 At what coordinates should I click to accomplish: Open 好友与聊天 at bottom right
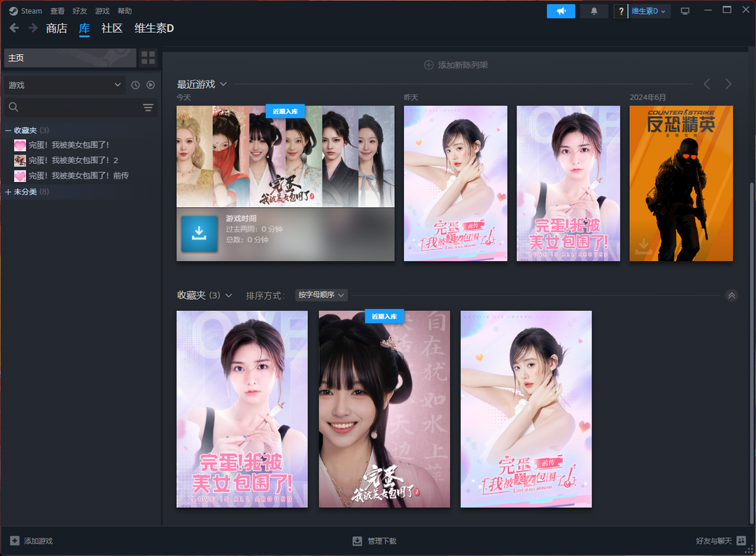point(713,541)
